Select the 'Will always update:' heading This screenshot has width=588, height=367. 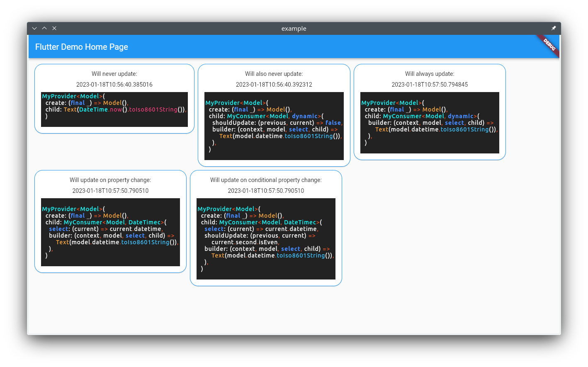pos(430,74)
